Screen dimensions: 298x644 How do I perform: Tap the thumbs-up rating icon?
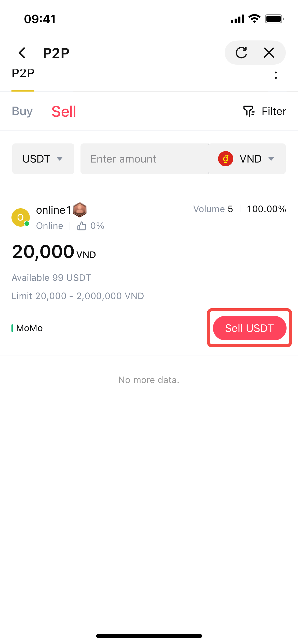(82, 226)
